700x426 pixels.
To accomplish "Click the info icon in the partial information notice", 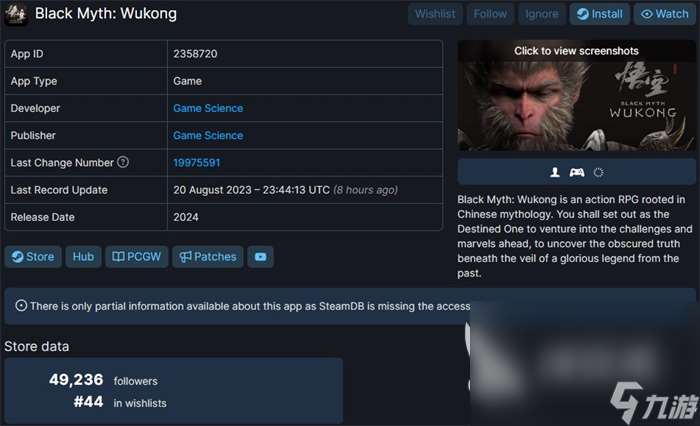I will point(21,305).
